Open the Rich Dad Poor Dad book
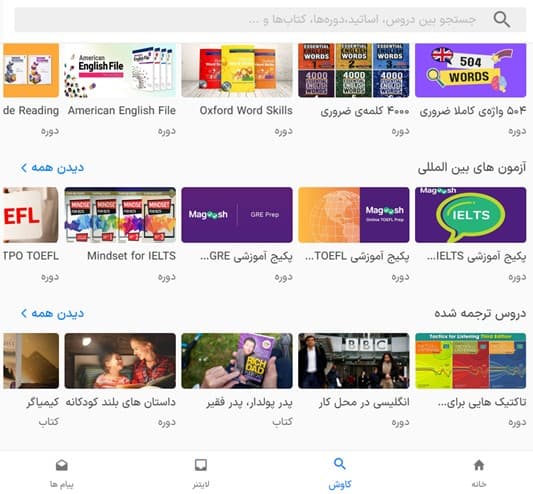The width and height of the screenshot is (533, 494). 237,361
